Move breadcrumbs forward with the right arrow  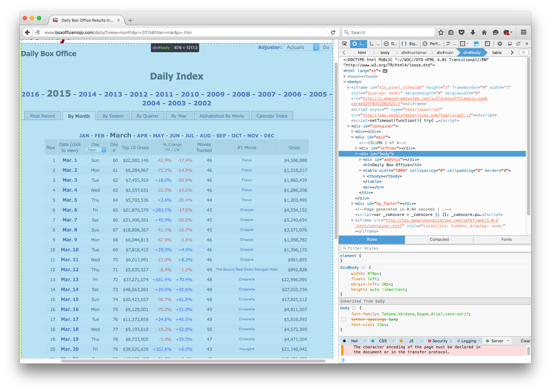(x=512, y=53)
